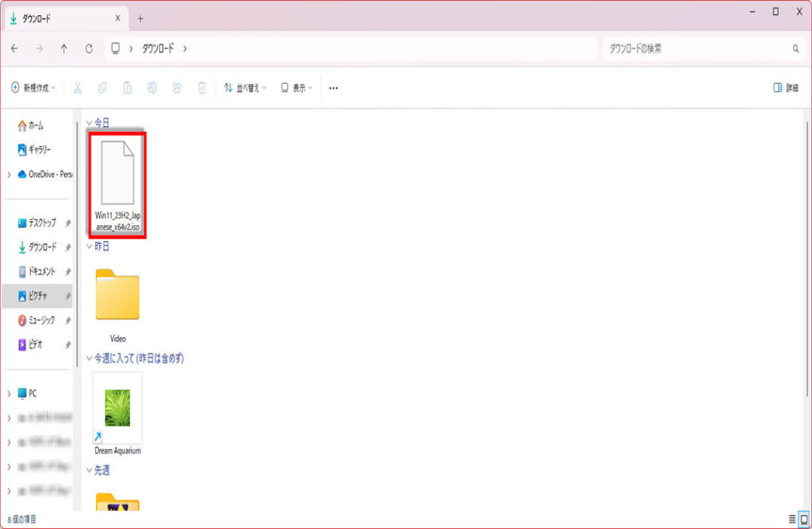The width and height of the screenshot is (812, 529).
Task: Click the Delete trash can icon
Action: [201, 88]
